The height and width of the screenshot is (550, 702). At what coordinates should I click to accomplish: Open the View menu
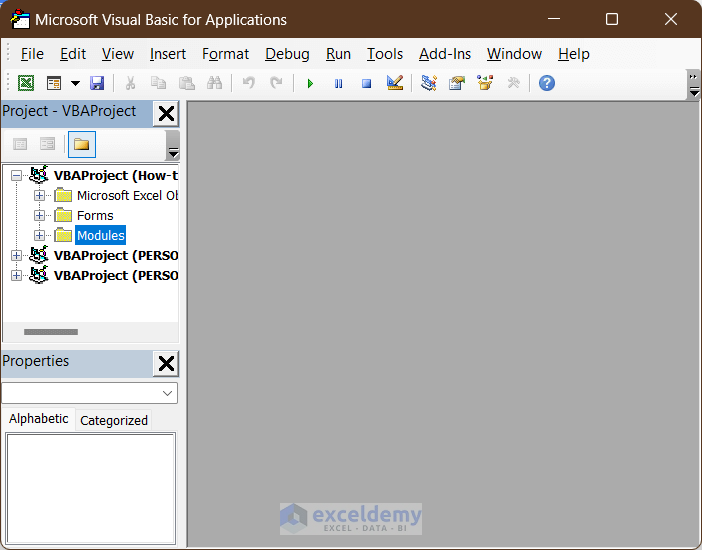118,54
